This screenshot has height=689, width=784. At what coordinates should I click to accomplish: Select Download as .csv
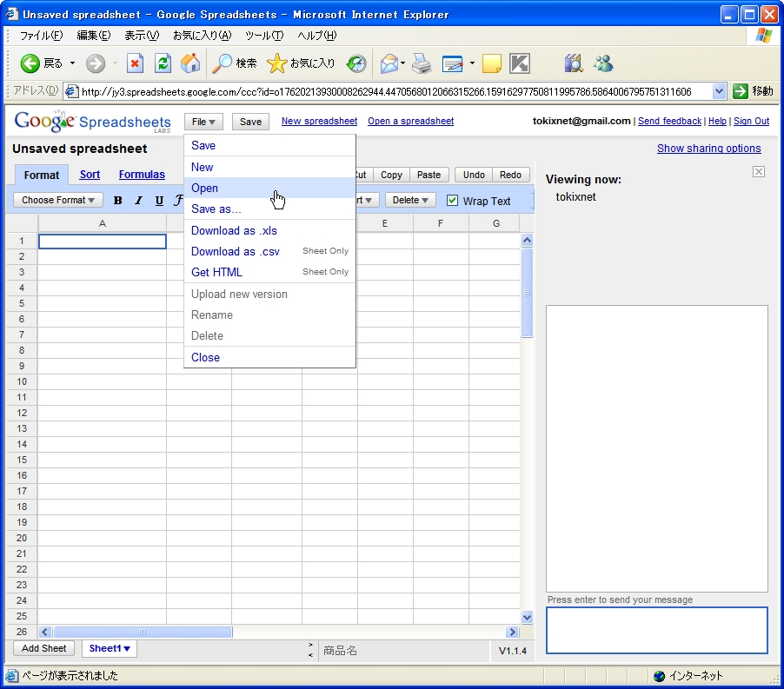tap(270, 251)
